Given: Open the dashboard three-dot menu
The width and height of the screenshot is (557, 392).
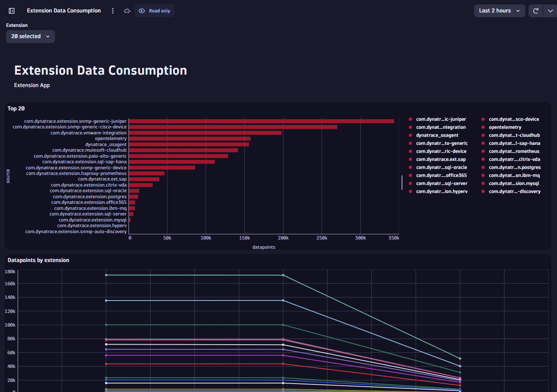Looking at the screenshot, I should coord(113,11).
